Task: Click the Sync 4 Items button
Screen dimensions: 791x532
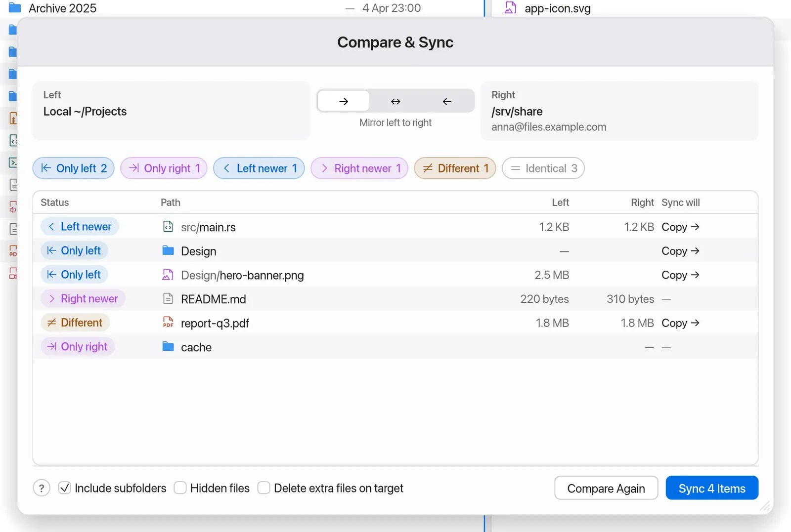Action: [712, 488]
